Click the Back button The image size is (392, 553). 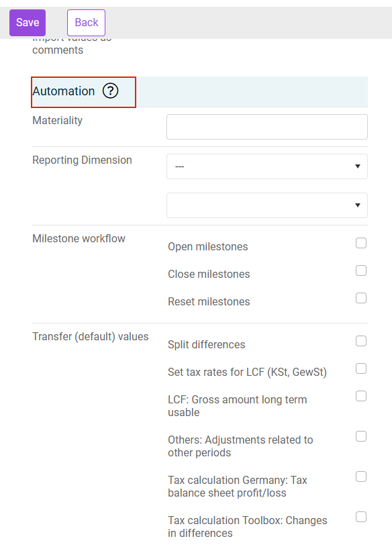pyautogui.click(x=86, y=23)
